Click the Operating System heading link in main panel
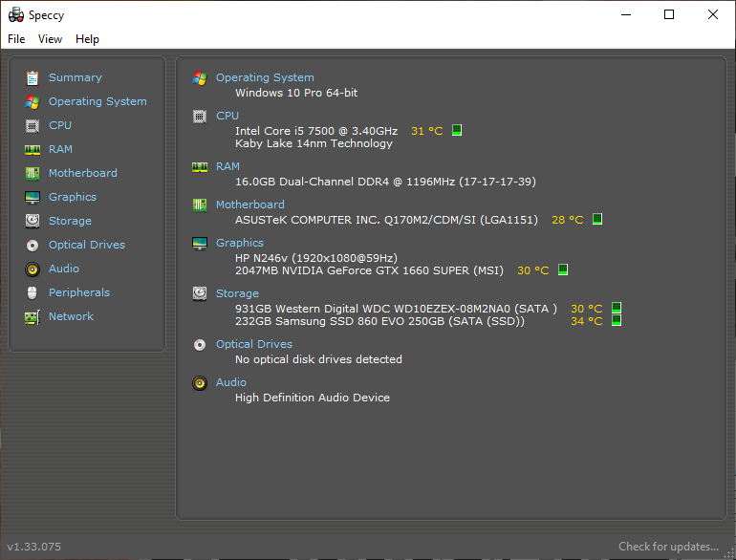This screenshot has height=560, width=736. (265, 77)
